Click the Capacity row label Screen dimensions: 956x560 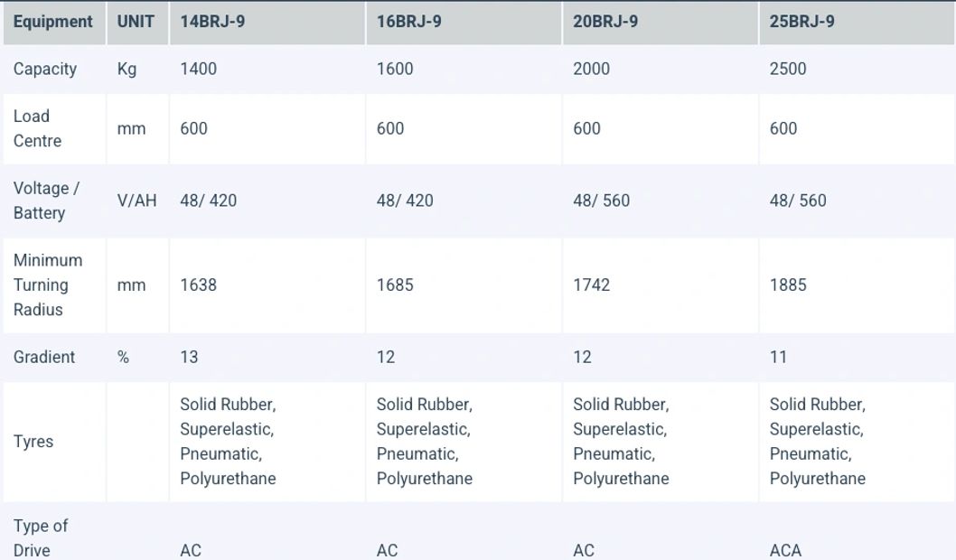(45, 69)
